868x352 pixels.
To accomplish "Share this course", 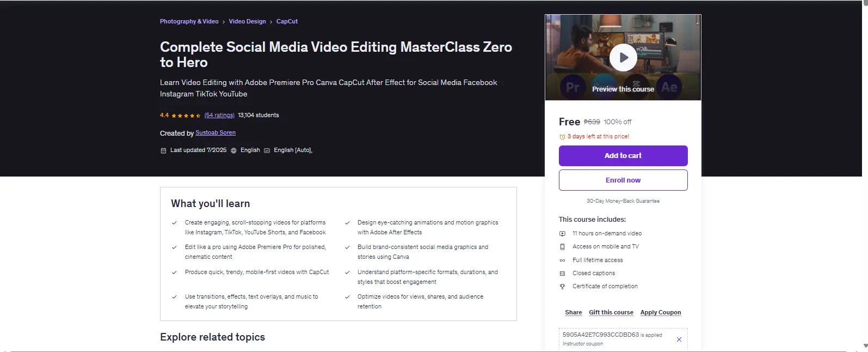I will pyautogui.click(x=573, y=313).
